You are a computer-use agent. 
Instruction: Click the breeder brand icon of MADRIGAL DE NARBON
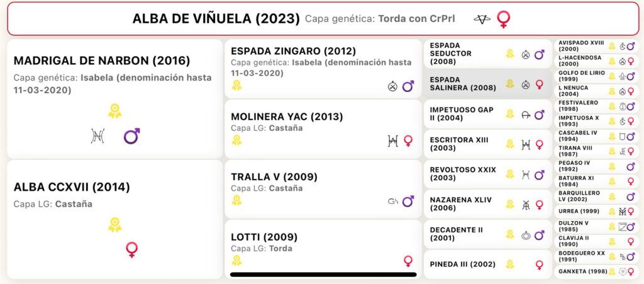click(97, 136)
